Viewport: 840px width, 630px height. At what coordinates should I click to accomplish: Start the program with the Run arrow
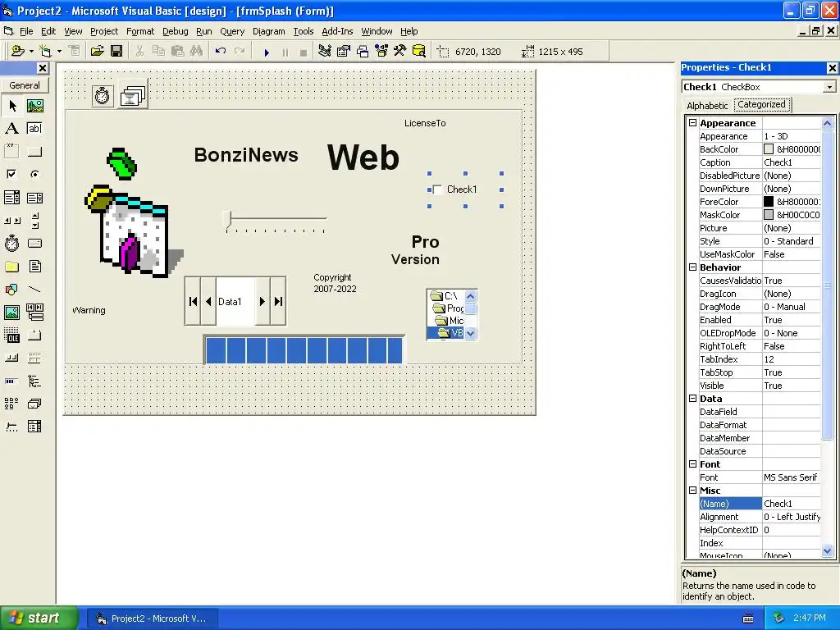tap(267, 52)
